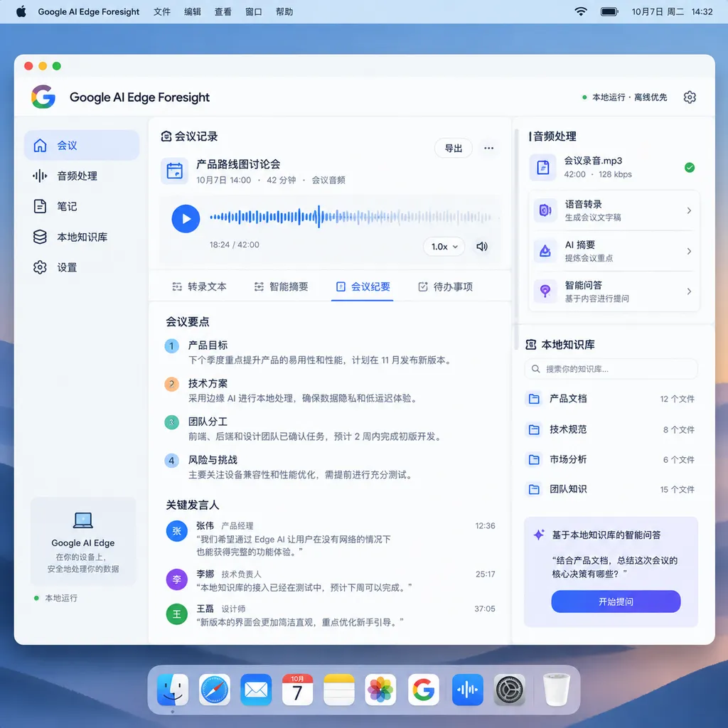This screenshot has width=728, height=728.
Task: Select the 会议纪要 tab
Action: click(363, 287)
